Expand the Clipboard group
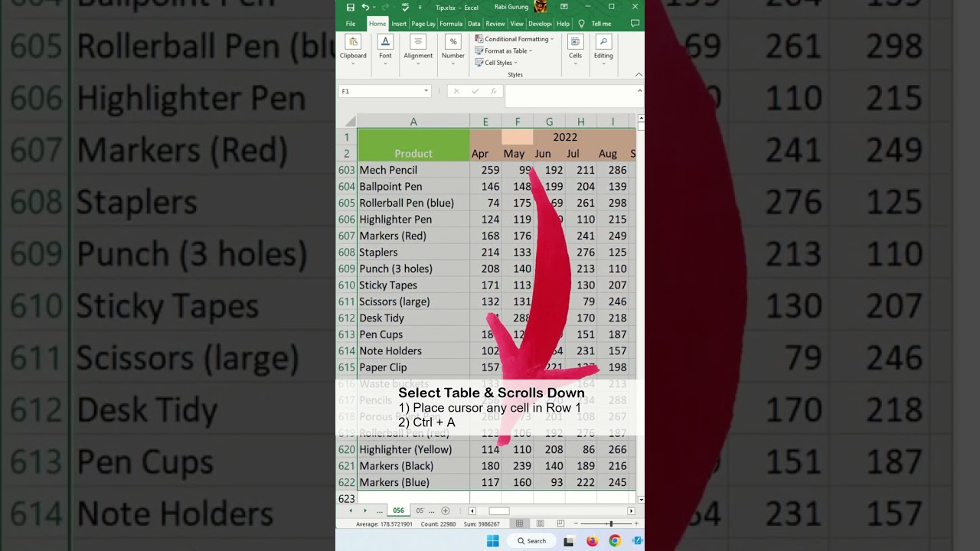Viewport: 980px width, 551px height. pyautogui.click(x=353, y=51)
